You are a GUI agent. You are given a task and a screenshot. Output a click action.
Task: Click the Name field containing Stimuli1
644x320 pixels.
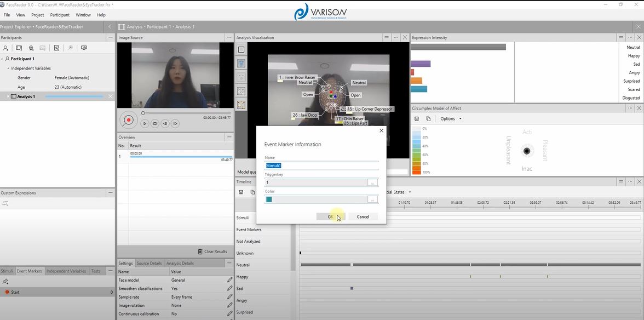click(x=321, y=165)
